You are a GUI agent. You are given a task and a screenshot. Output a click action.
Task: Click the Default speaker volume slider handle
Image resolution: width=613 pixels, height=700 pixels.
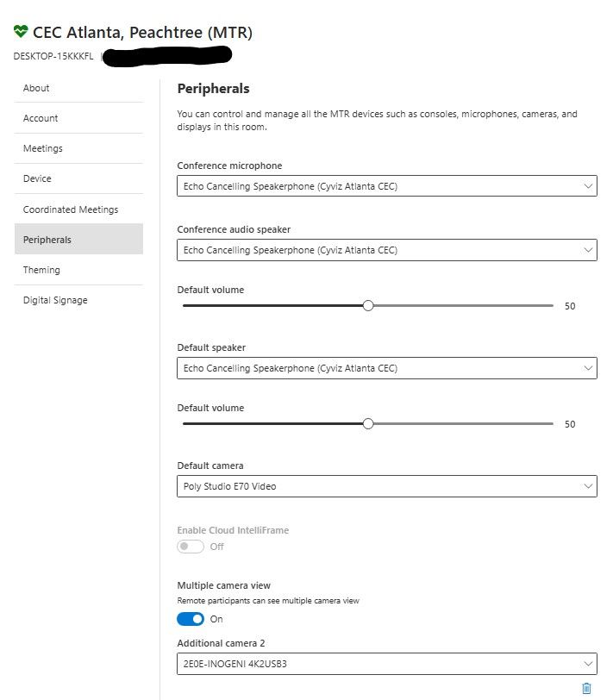pyautogui.click(x=368, y=423)
